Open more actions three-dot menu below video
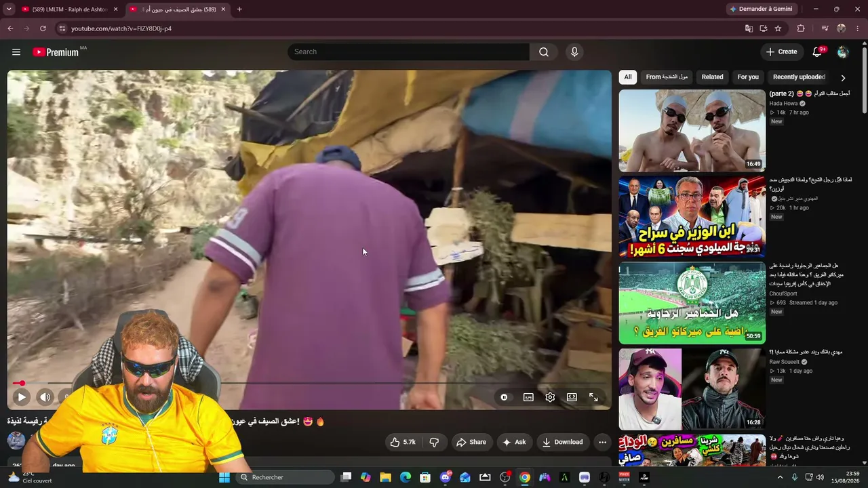Image resolution: width=868 pixels, height=488 pixels. [602, 442]
